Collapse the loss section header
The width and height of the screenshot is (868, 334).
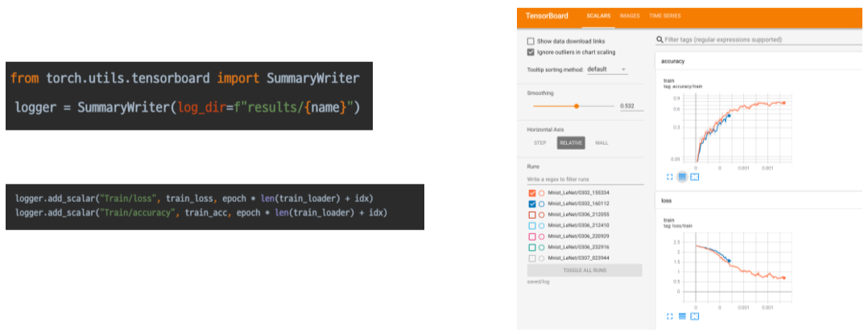pos(666,200)
